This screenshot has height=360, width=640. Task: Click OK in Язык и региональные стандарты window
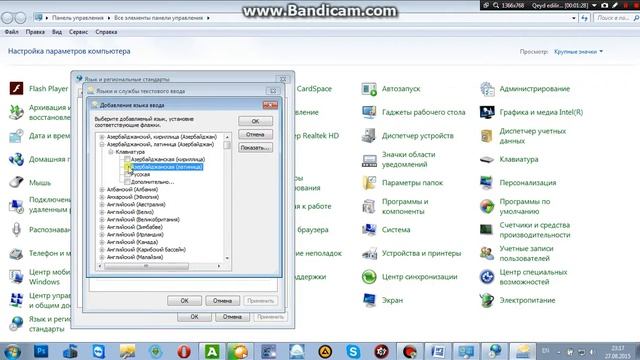(194, 317)
